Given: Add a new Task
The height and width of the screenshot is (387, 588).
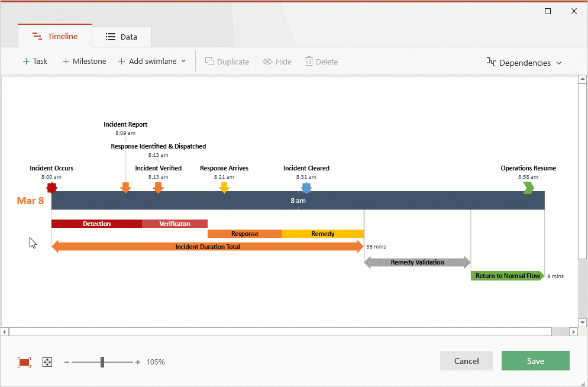Looking at the screenshot, I should (x=35, y=62).
